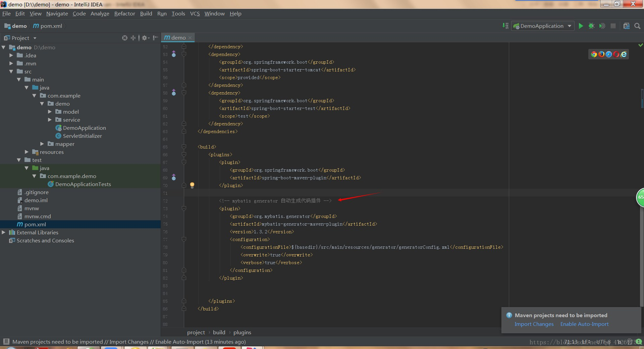The width and height of the screenshot is (644, 349).
Task: Click the plugins breadcrumb below the editor
Action: pos(242,332)
